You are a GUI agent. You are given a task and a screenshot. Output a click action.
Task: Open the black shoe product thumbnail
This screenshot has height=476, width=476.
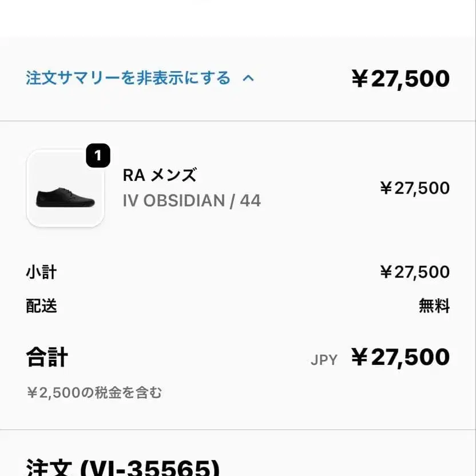point(65,189)
